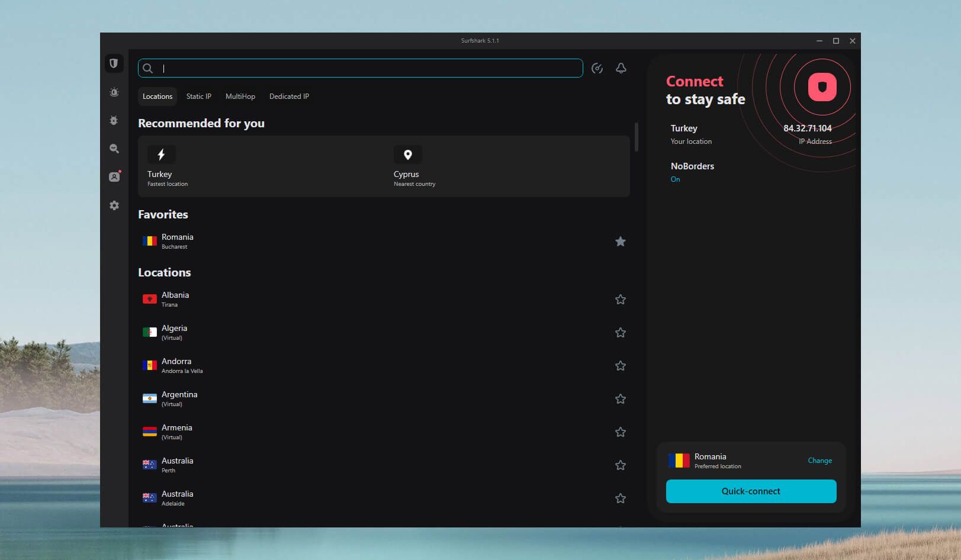The image size is (961, 560).
Task: Open the Alert feature icon in sidebar
Action: click(x=114, y=92)
